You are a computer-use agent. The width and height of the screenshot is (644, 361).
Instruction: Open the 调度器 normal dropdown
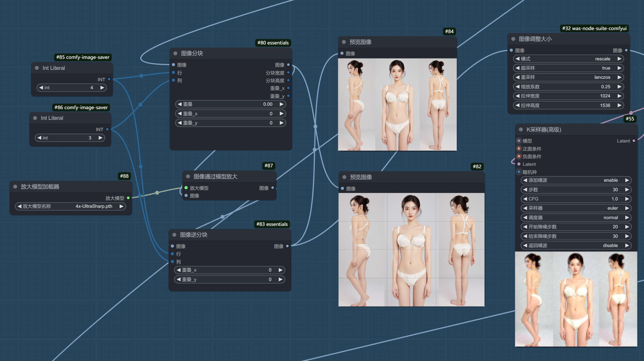[x=576, y=218]
